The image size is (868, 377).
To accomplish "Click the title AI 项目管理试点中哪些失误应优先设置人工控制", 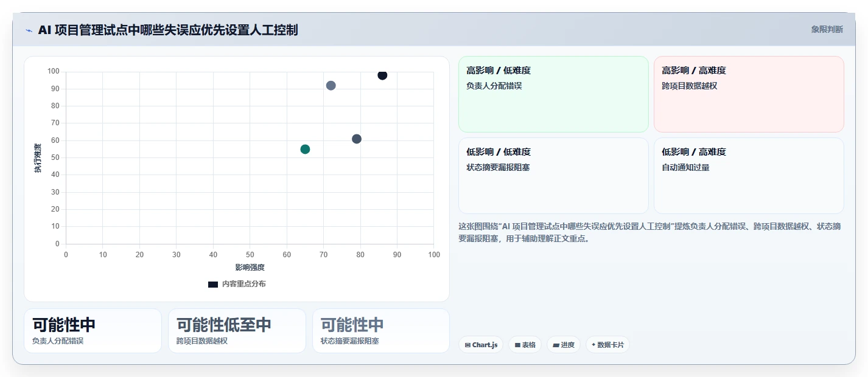I will (x=168, y=30).
